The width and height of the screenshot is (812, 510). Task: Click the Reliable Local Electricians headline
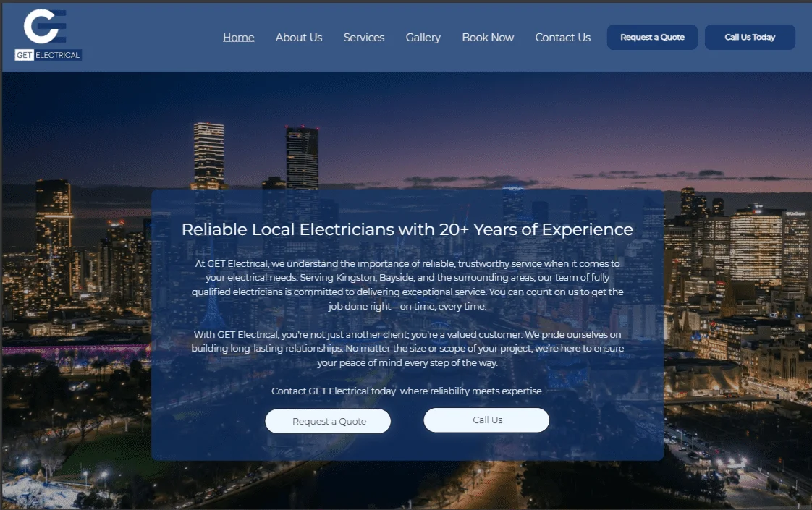click(407, 229)
